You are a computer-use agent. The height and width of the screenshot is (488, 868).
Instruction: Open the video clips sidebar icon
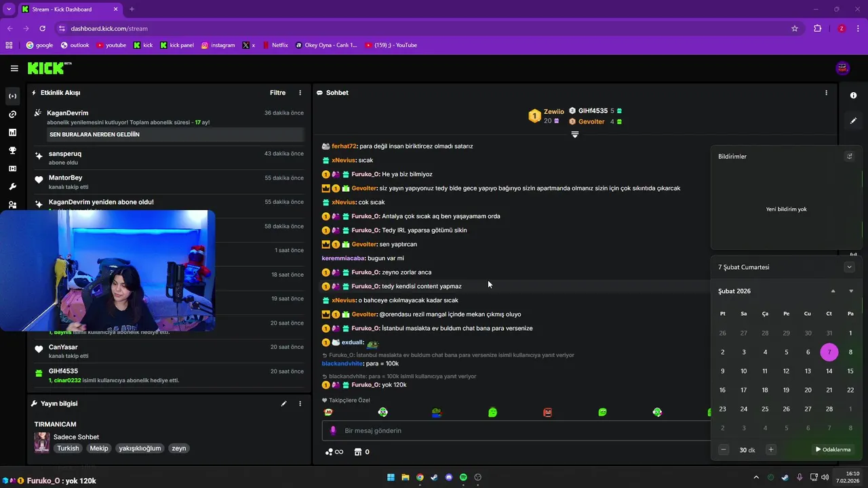[12, 169]
